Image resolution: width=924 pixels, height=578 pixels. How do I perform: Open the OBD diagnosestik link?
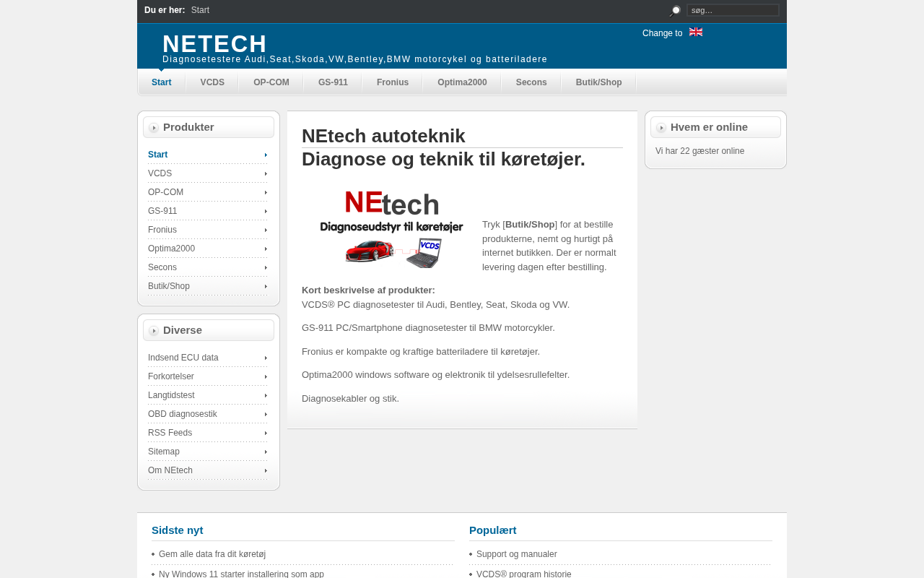click(x=208, y=414)
